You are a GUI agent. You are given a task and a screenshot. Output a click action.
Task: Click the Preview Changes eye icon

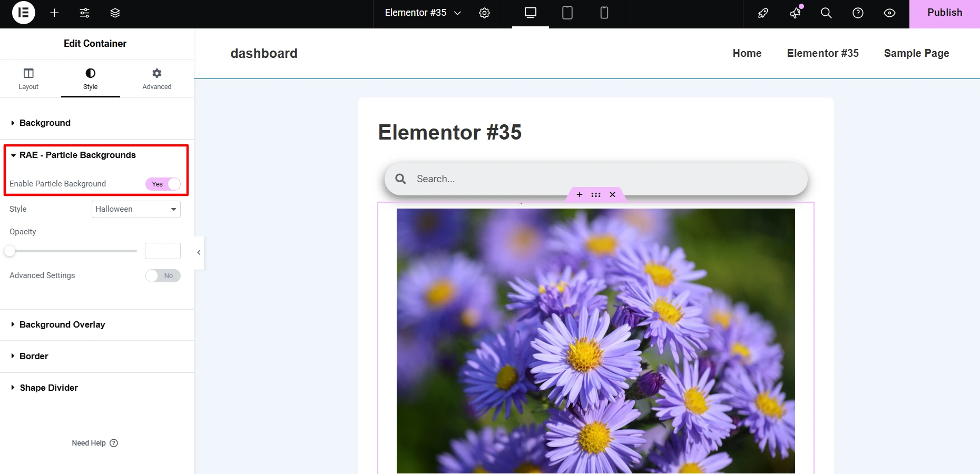point(889,13)
